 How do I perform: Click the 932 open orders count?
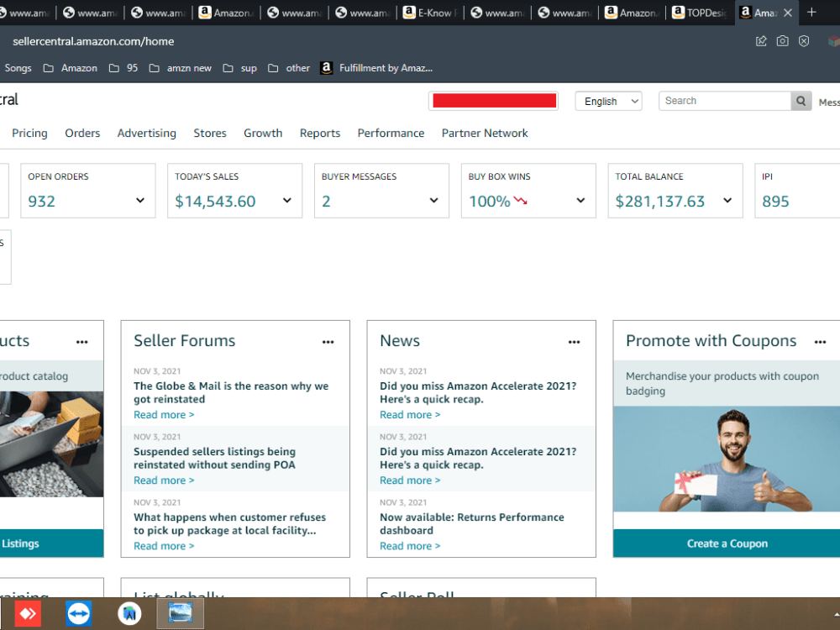coord(41,202)
